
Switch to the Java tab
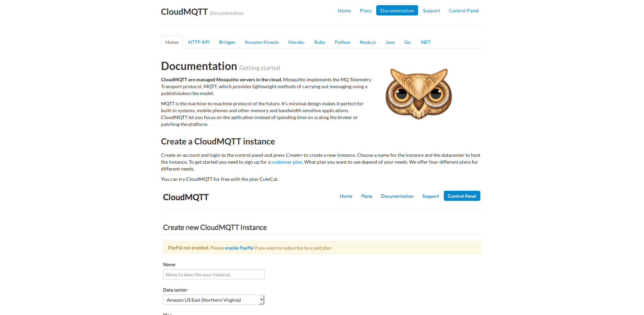coord(390,42)
